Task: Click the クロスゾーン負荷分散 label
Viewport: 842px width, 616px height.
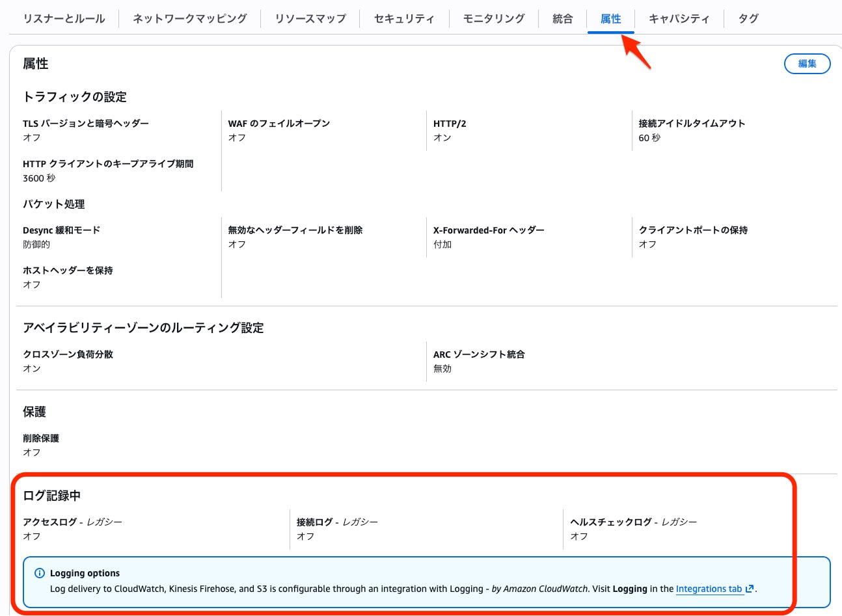Action: pos(68,355)
